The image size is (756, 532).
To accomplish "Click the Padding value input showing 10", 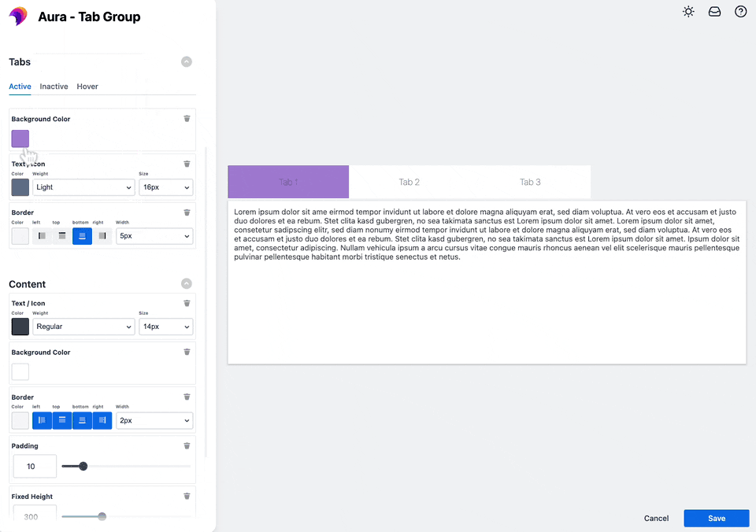I will click(x=34, y=466).
